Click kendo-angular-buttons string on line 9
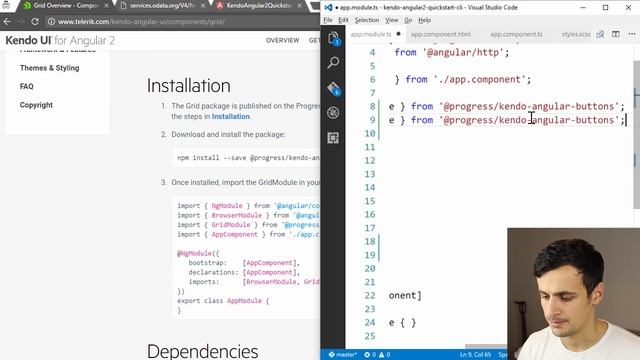Viewport: 640px width, 360px height. pos(529,120)
